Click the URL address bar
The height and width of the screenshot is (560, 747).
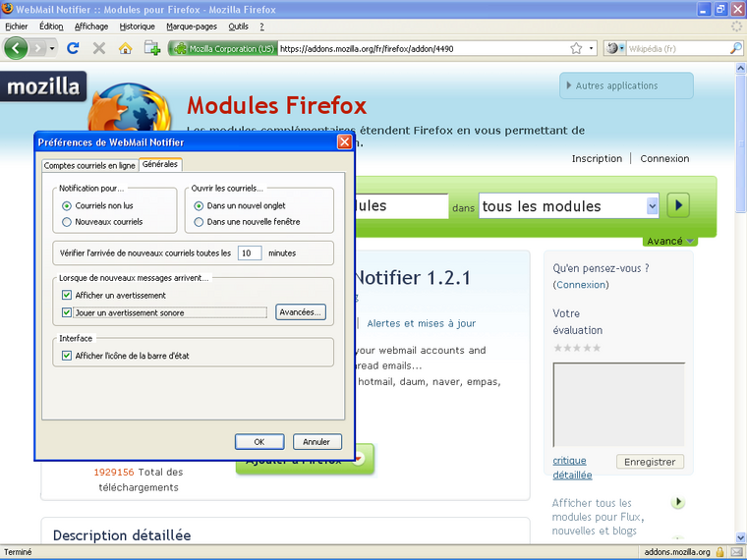point(423,48)
